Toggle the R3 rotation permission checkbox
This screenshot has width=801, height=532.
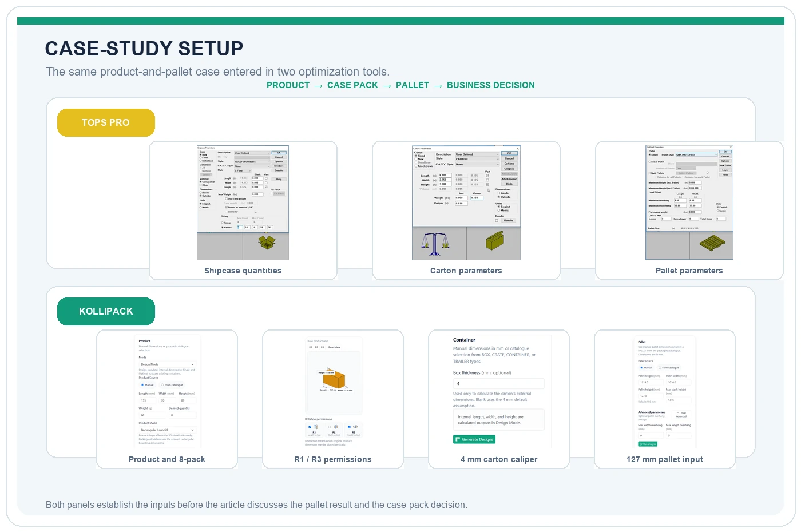[349, 427]
